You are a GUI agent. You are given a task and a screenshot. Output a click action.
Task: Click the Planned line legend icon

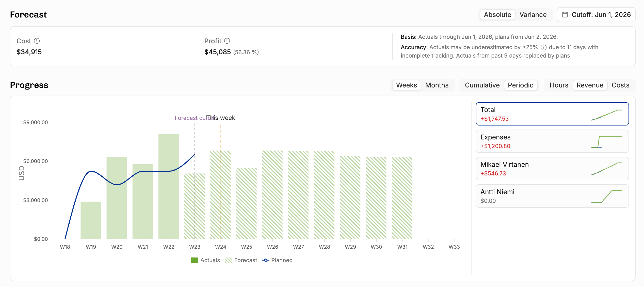(x=266, y=260)
